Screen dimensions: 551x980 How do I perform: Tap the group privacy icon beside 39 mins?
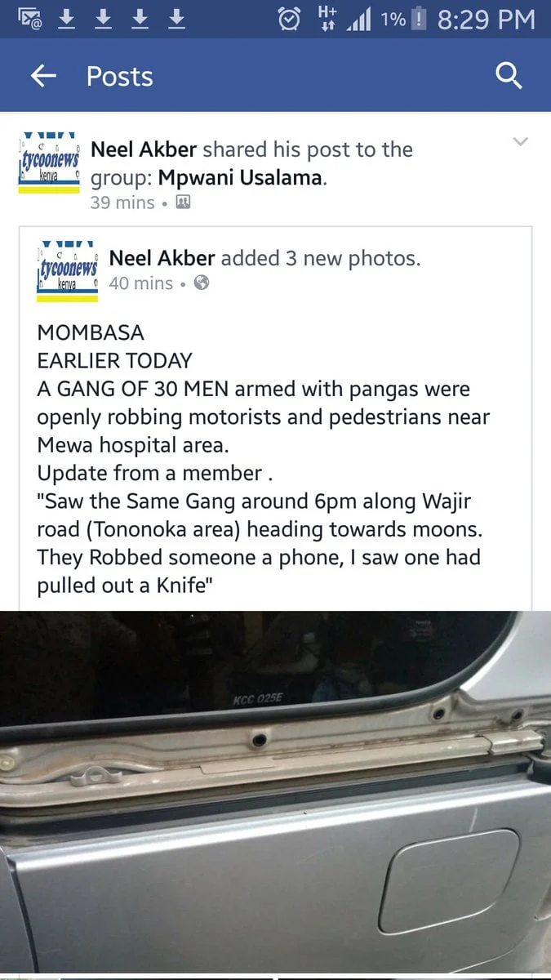[184, 203]
